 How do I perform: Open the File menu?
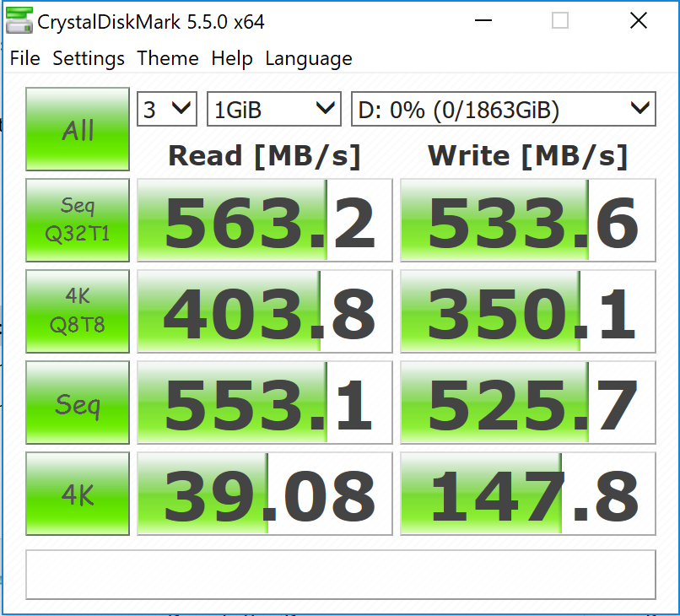25,58
